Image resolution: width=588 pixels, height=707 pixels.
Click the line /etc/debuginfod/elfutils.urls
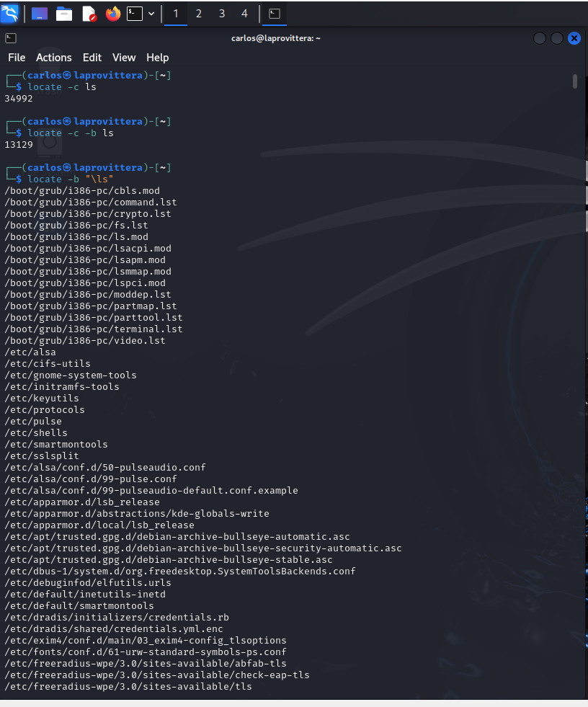[88, 582]
